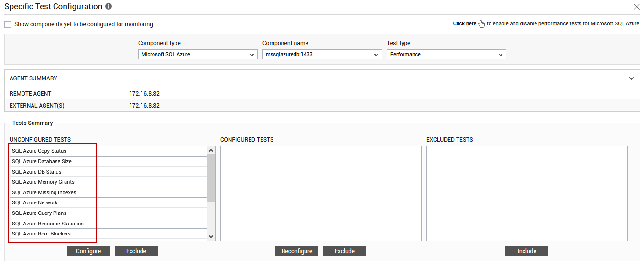Click unconfigured tests scrollbar up arrow
The width and height of the screenshot is (644, 269).
coord(211,150)
